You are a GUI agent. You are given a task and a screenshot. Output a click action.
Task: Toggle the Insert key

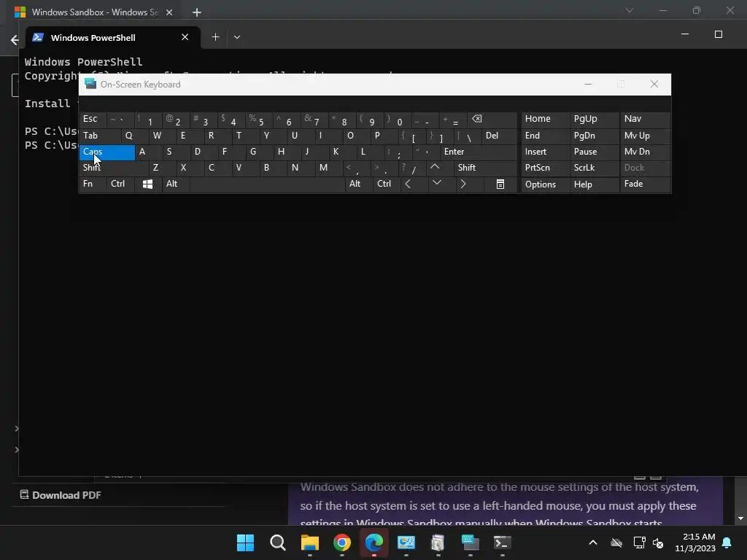coord(545,152)
